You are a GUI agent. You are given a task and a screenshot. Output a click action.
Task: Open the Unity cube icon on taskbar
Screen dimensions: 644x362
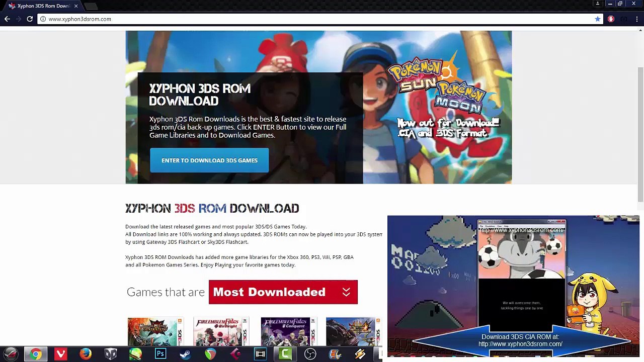pyautogui.click(x=111, y=354)
